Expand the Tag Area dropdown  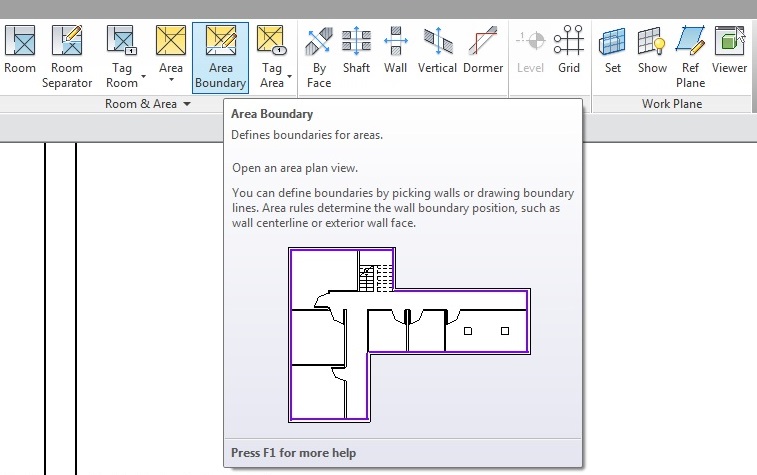point(290,76)
